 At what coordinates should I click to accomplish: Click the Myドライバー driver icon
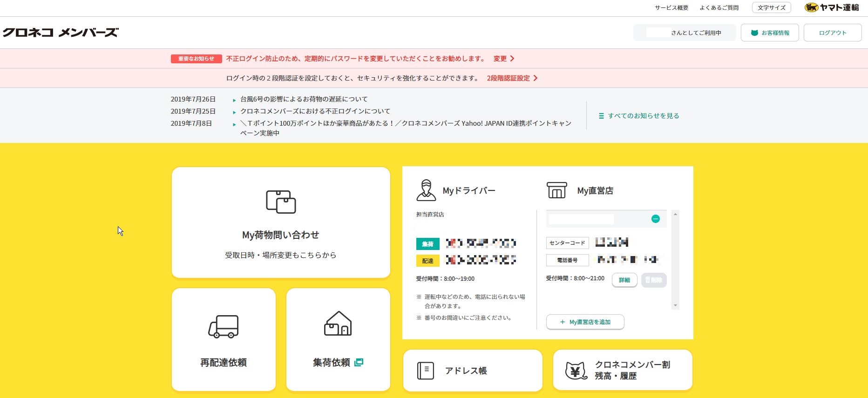pos(426,190)
